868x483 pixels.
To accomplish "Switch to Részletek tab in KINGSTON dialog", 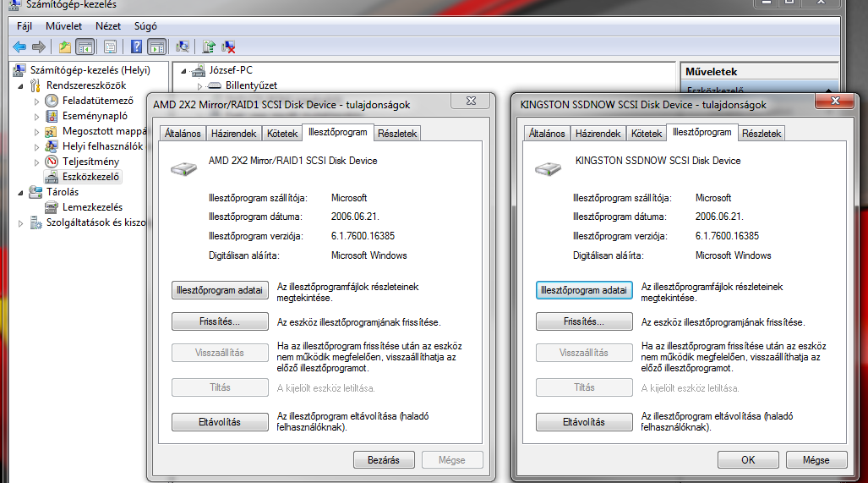I will [762, 134].
